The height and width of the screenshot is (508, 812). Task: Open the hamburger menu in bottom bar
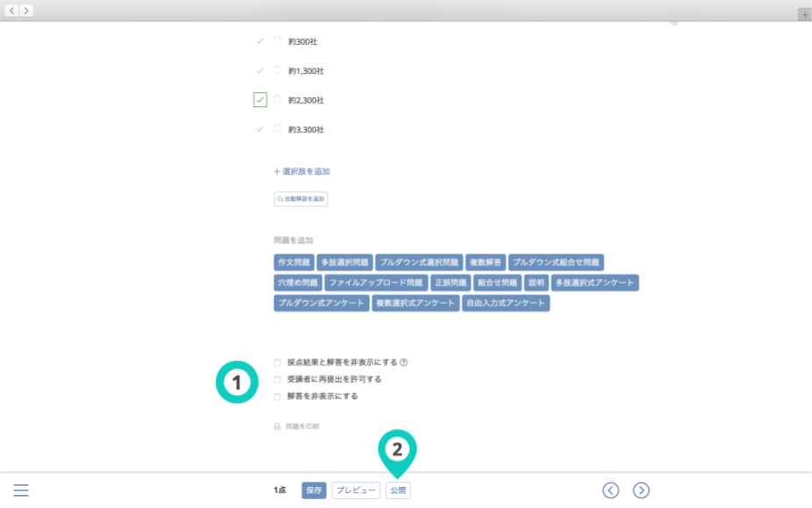click(x=21, y=490)
